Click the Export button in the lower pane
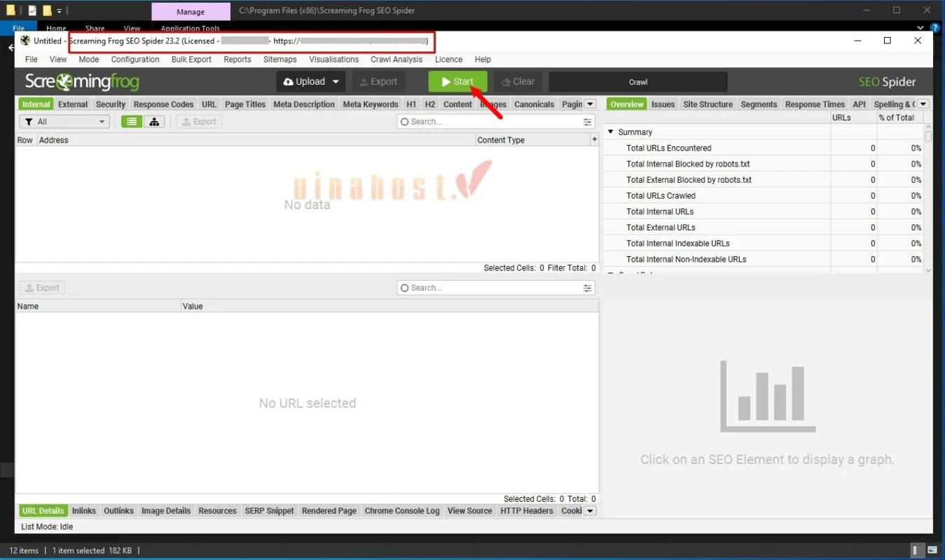Viewport: 945px width, 560px height. (x=43, y=288)
